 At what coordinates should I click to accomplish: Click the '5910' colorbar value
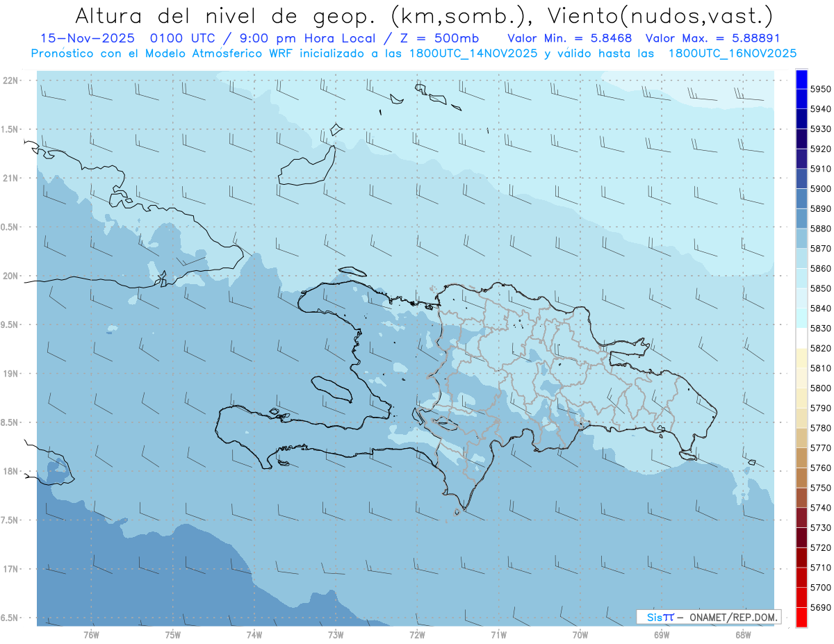[x=821, y=169]
